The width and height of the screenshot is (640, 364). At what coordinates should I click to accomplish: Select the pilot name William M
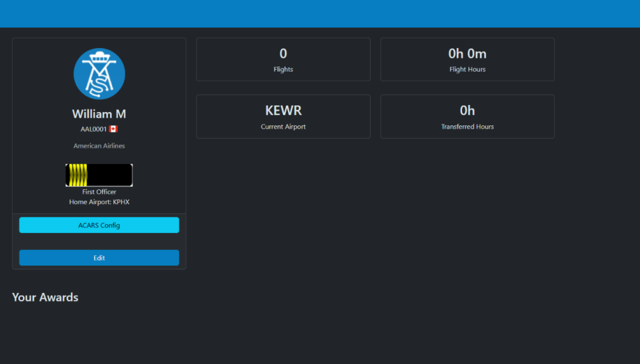tap(99, 114)
